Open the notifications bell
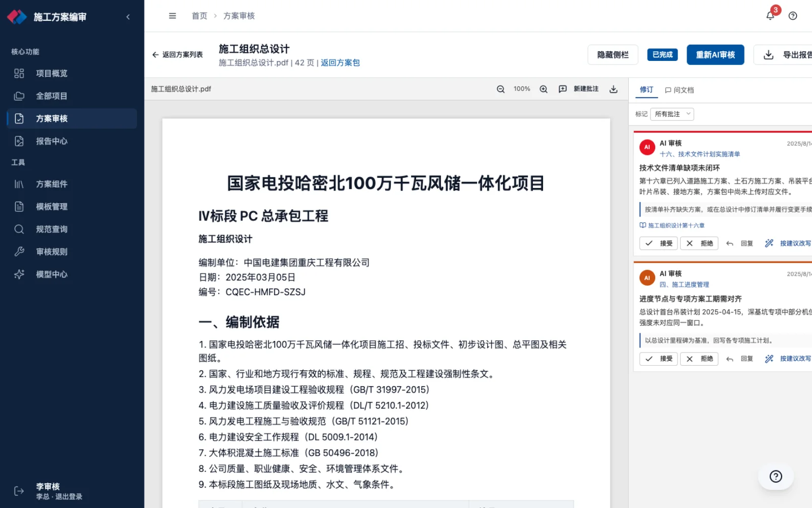Screen dimensions: 812x508 [770, 16]
